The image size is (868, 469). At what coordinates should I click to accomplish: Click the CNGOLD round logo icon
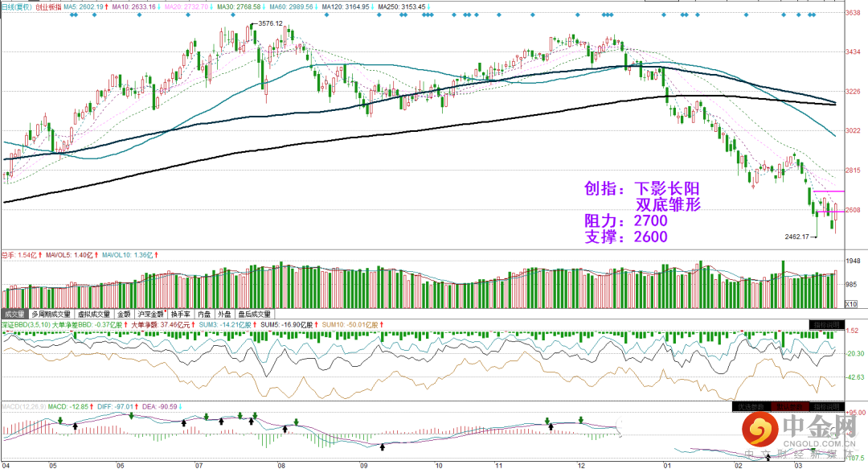759,430
